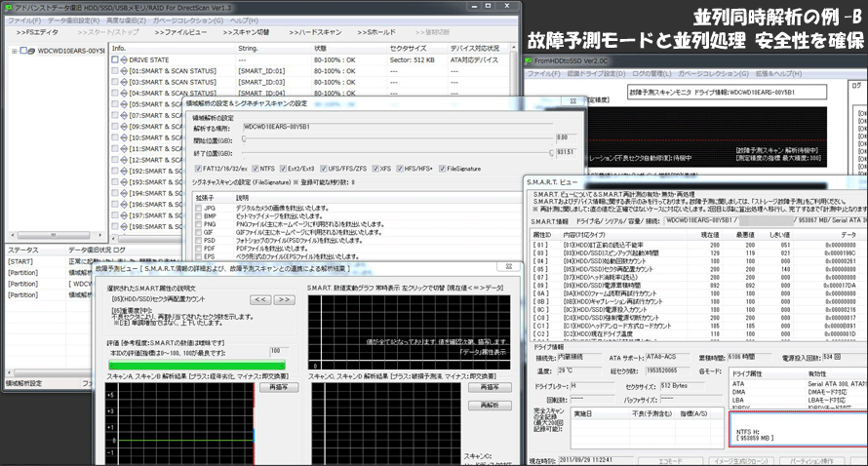The image size is (868, 466).
Task: Open ファイル(F) menu in FromHDDtoSSD window
Action: (543, 74)
